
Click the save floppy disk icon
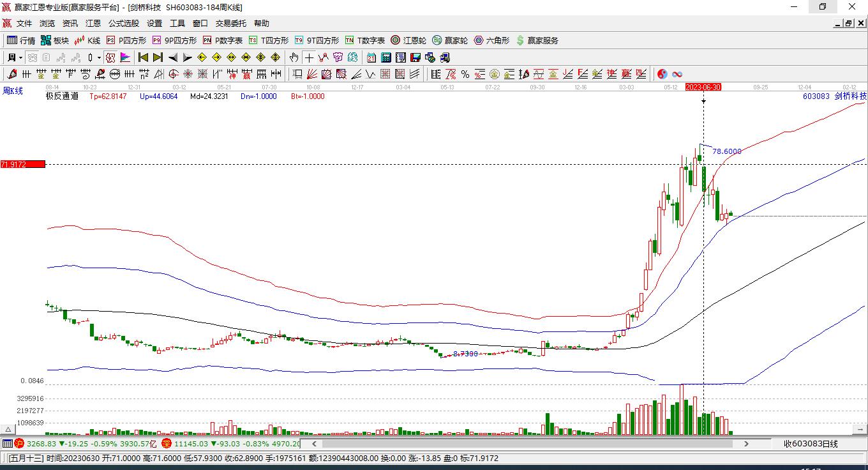[x=415, y=57]
